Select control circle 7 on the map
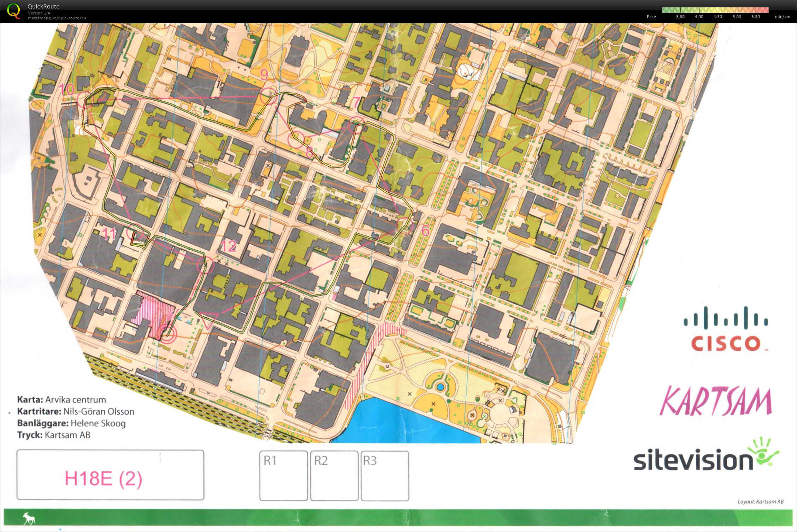This screenshot has height=532, width=797. tap(356, 125)
